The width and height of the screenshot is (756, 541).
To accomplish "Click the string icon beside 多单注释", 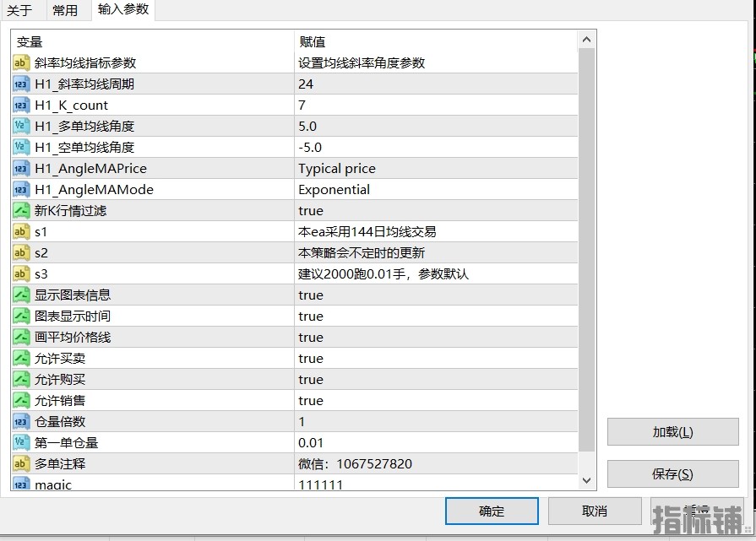I will [21, 463].
